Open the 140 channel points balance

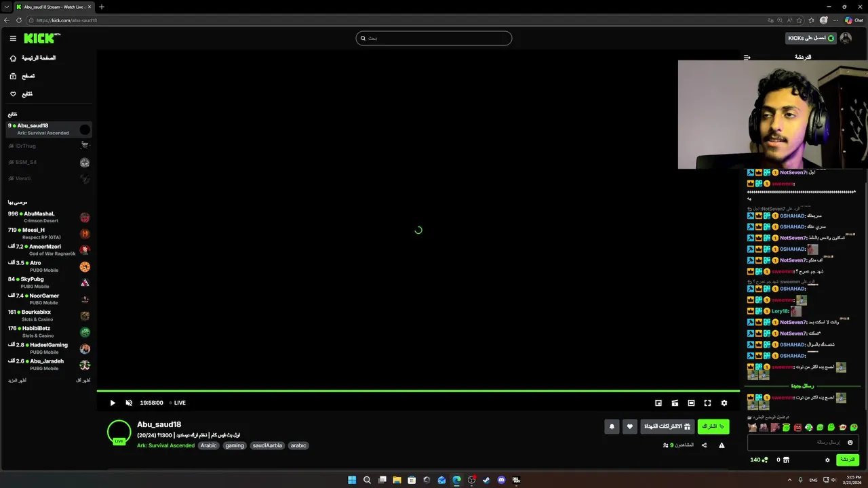[759, 460]
